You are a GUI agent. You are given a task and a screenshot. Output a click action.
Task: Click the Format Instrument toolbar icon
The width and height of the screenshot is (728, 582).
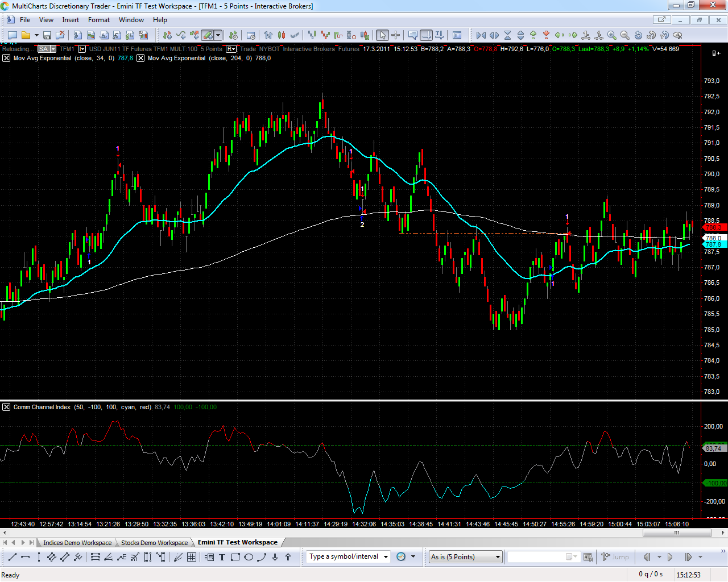click(x=233, y=35)
